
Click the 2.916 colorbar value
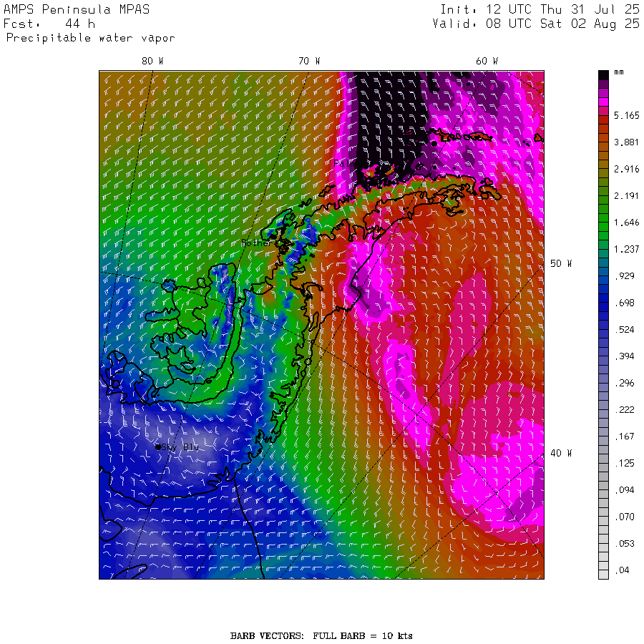click(x=626, y=169)
